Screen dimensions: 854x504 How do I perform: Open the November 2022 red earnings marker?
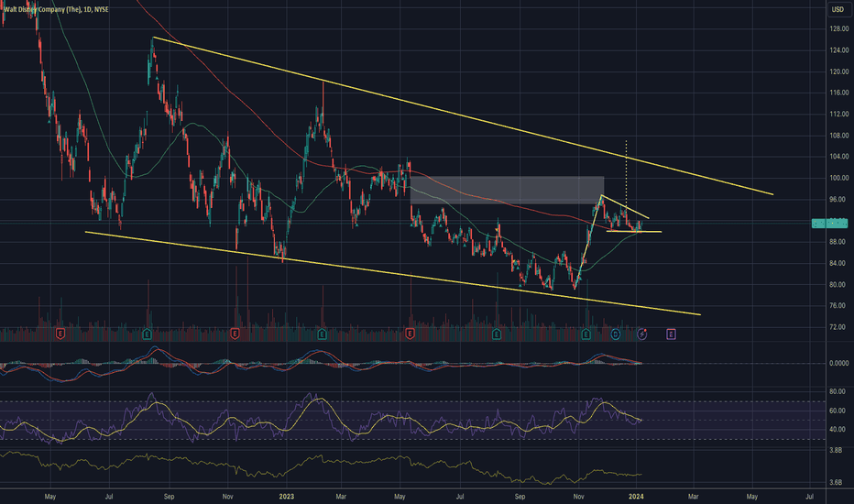[235, 334]
